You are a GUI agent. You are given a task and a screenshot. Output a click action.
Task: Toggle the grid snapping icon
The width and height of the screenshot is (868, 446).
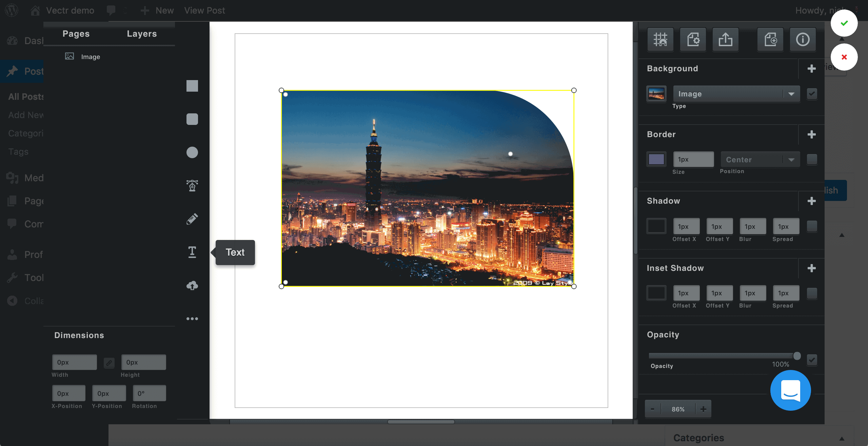pyautogui.click(x=660, y=39)
